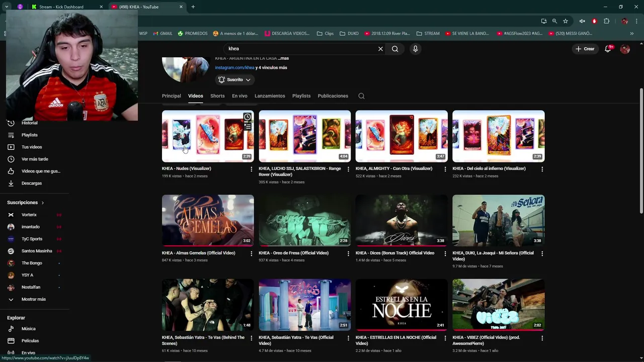Open options menu for Almas Gemelas video
The height and width of the screenshot is (362, 644).
pyautogui.click(x=251, y=254)
